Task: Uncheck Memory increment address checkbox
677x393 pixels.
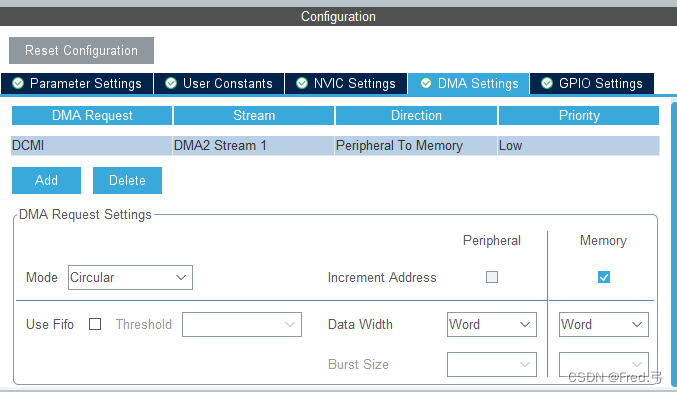Action: click(604, 277)
